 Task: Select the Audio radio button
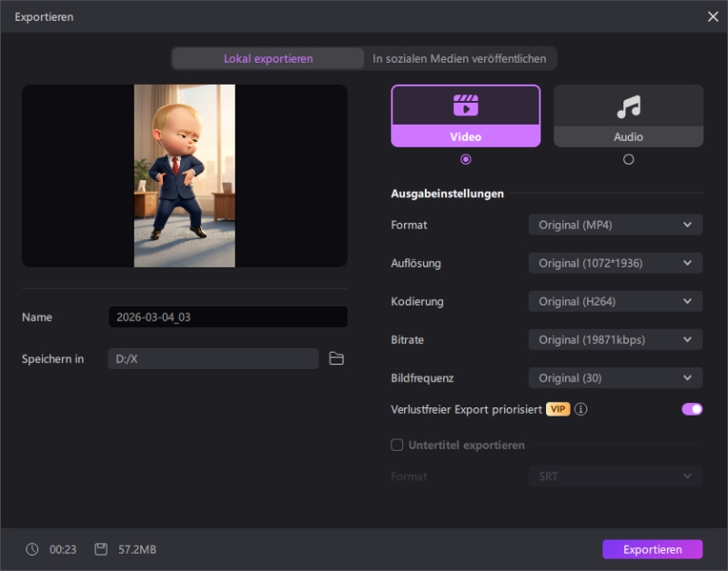(x=628, y=159)
